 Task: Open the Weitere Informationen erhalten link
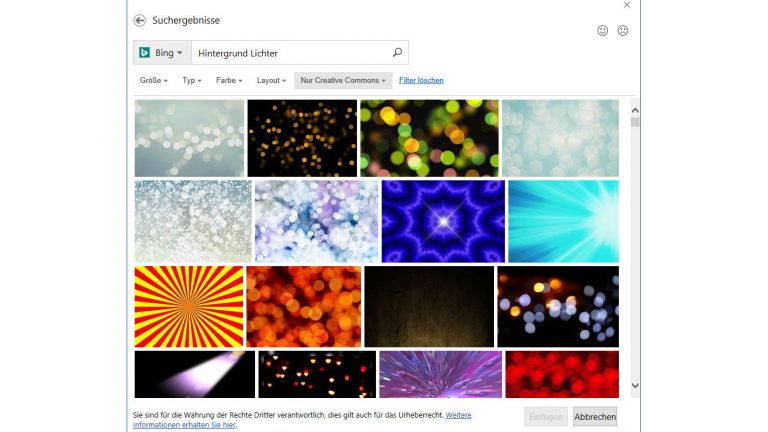click(302, 420)
